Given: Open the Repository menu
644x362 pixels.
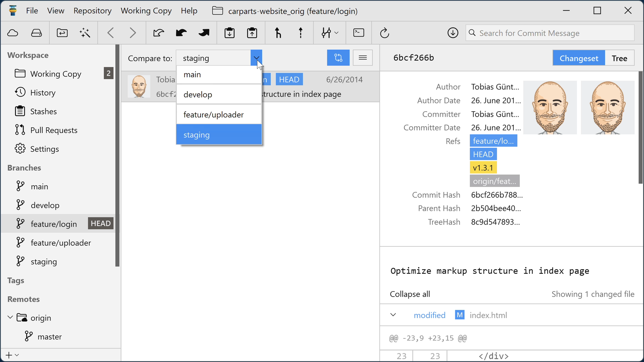Looking at the screenshot, I should tap(92, 10).
